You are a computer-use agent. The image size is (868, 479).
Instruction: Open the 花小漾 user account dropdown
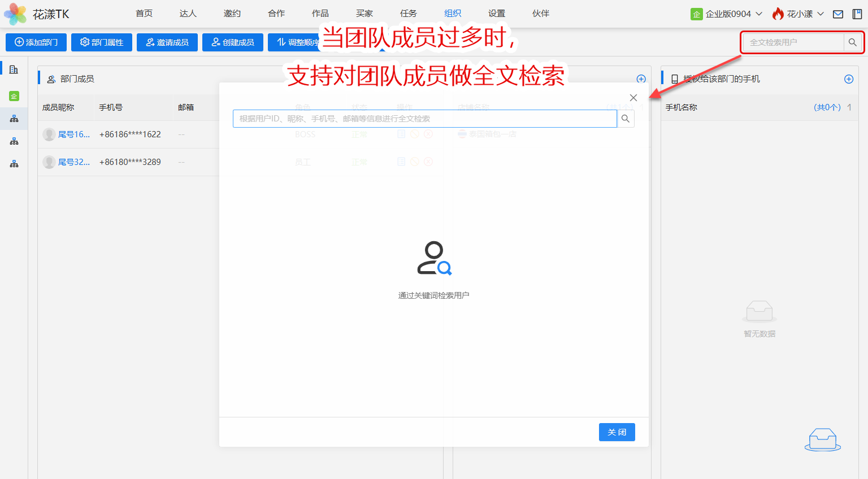[x=798, y=14]
